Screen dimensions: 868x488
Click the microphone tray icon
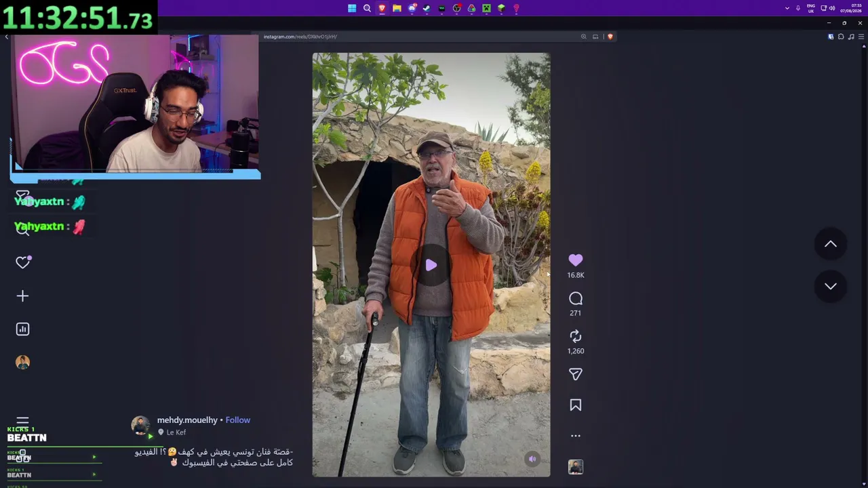[x=798, y=8]
